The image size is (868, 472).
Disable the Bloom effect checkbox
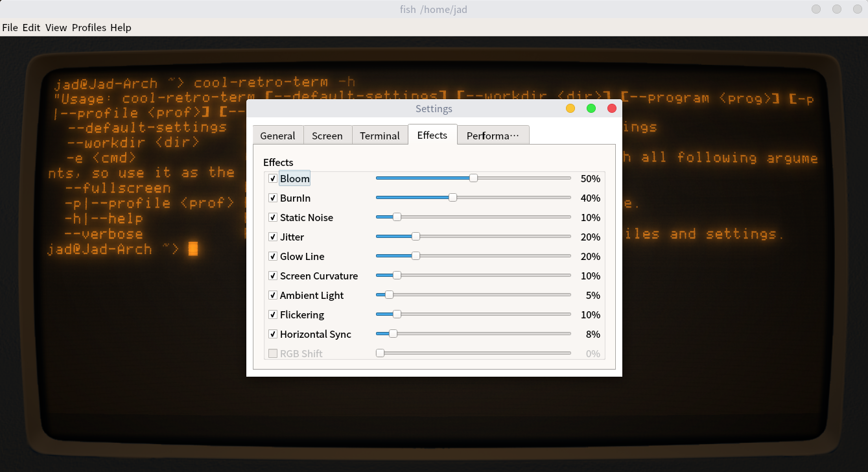[x=273, y=178]
